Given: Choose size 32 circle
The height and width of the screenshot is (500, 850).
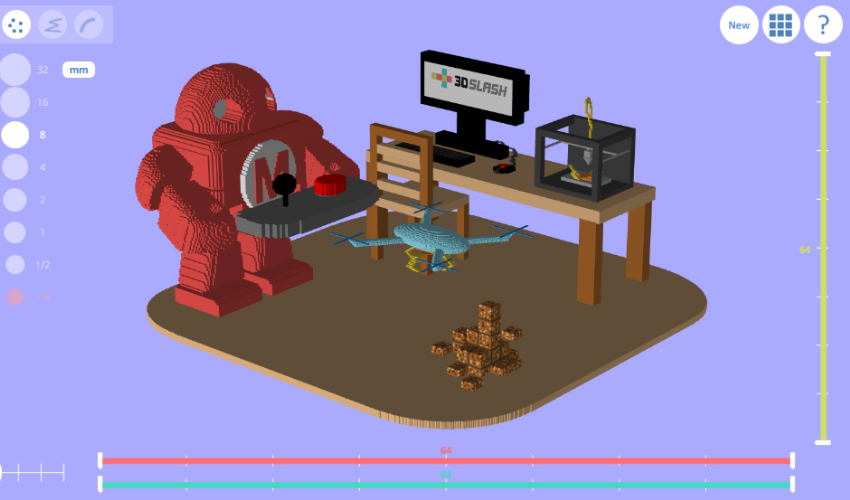Looking at the screenshot, I should [x=15, y=70].
